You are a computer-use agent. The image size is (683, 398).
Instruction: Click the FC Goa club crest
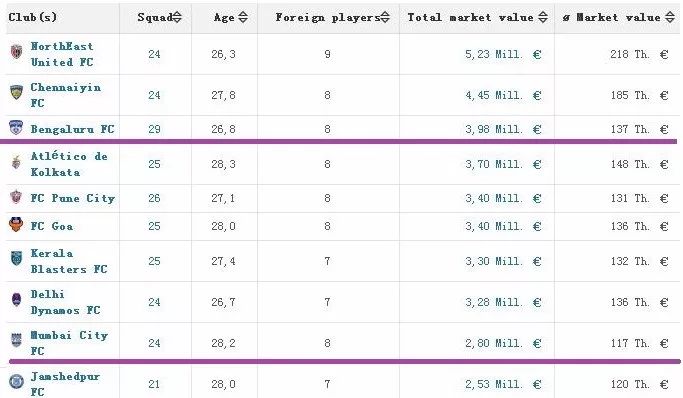(16, 225)
